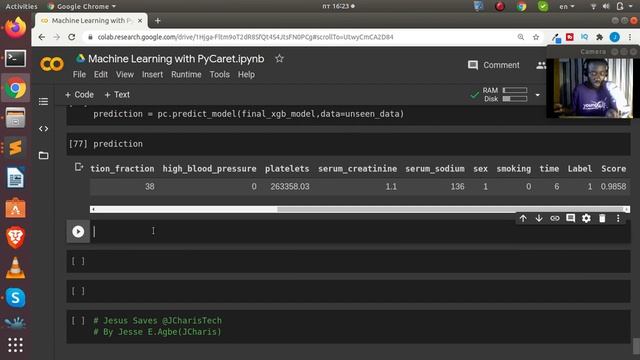
Task: Add comment to cell icon
Action: coord(570,218)
